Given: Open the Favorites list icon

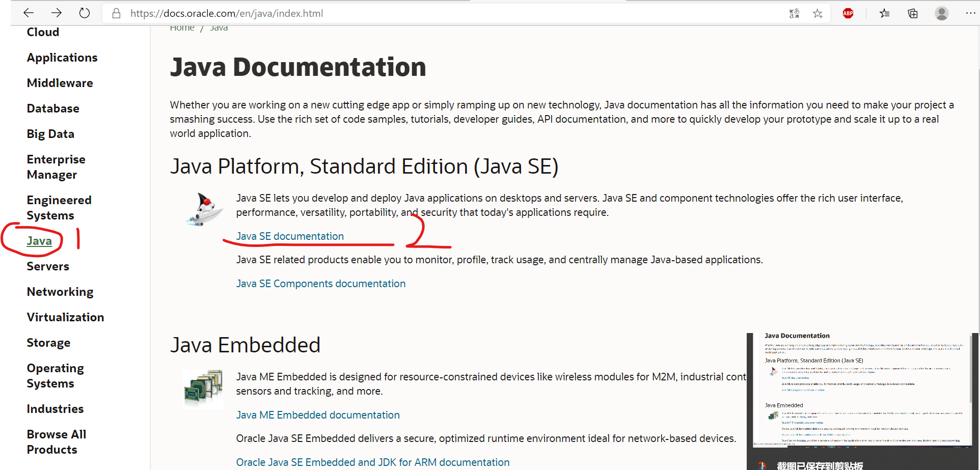Looking at the screenshot, I should [885, 13].
